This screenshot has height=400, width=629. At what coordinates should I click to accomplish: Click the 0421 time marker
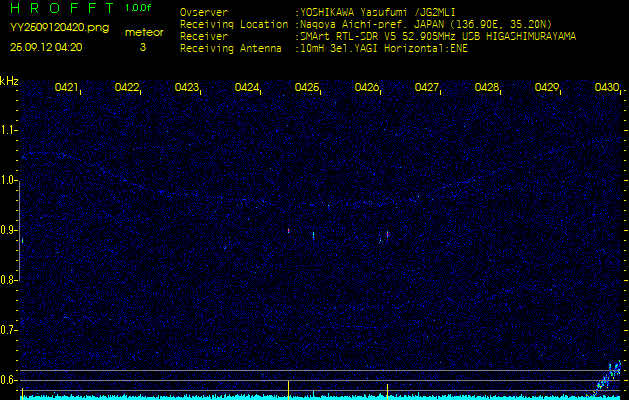(67, 88)
